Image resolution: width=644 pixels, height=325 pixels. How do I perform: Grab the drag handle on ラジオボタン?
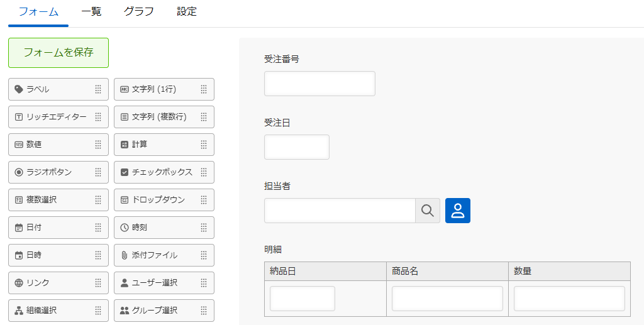97,172
